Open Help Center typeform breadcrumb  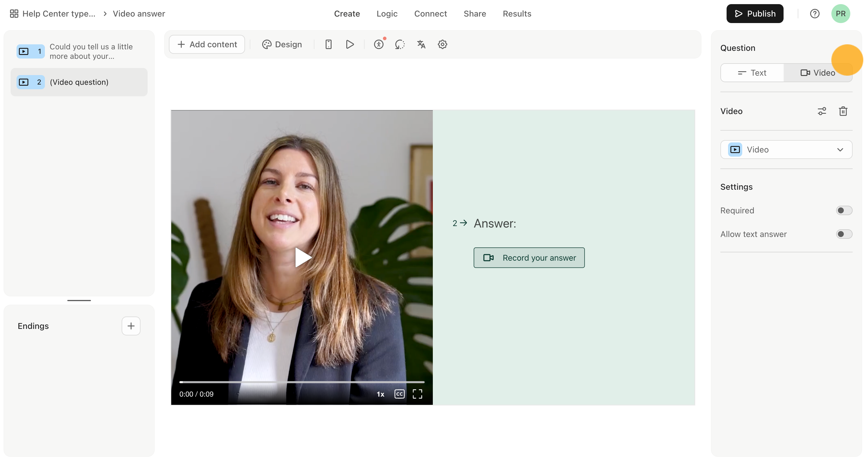click(x=59, y=14)
